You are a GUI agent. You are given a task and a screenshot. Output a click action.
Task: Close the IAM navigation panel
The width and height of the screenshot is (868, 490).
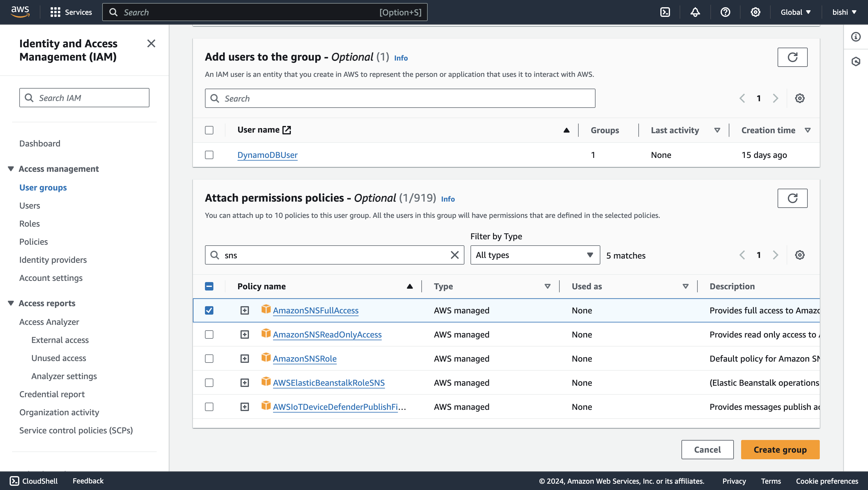click(x=151, y=43)
